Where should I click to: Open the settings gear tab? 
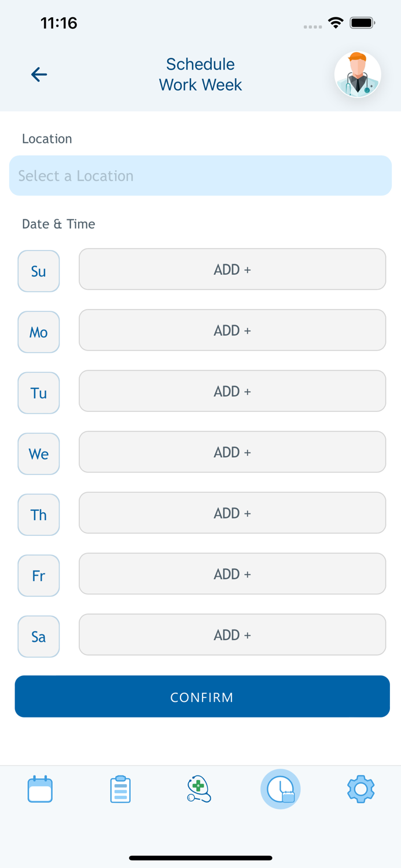[360, 789]
